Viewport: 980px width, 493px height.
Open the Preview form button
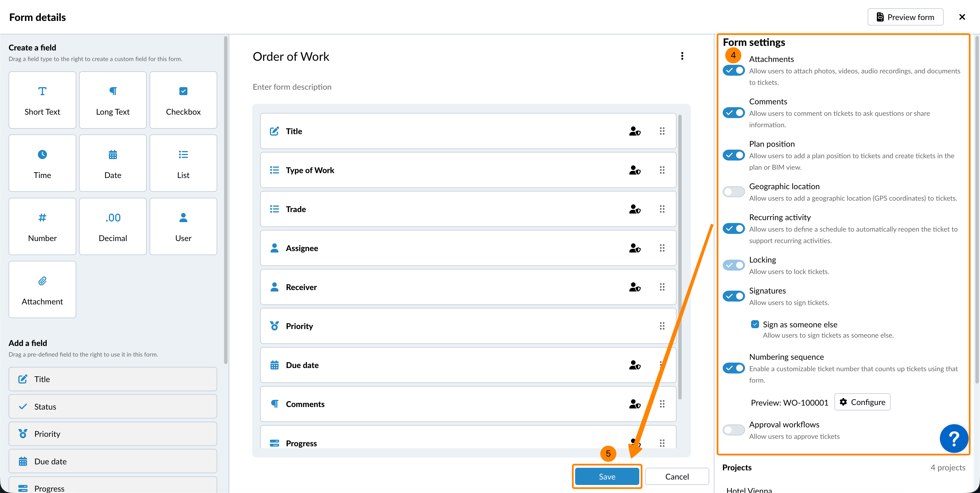coord(905,17)
